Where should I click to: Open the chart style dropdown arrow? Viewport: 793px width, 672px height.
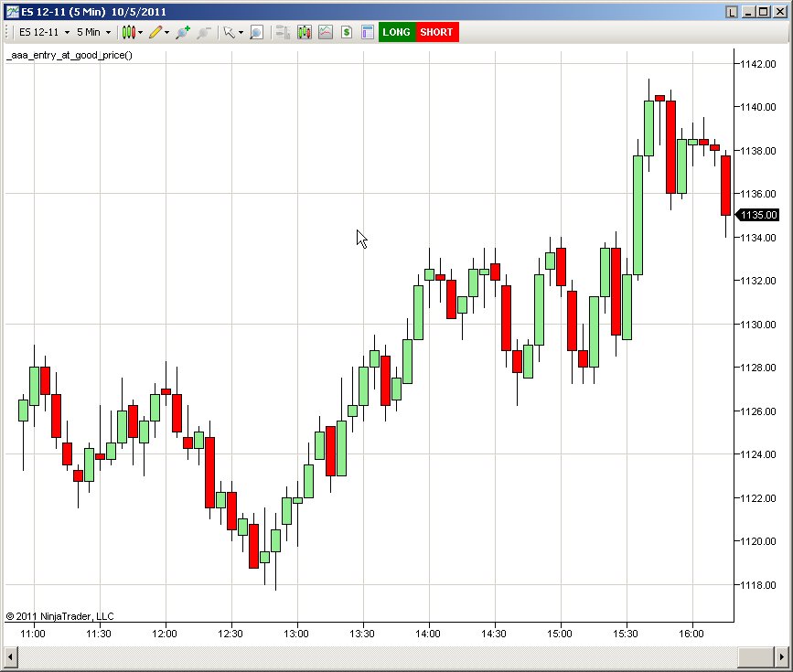pyautogui.click(x=140, y=32)
